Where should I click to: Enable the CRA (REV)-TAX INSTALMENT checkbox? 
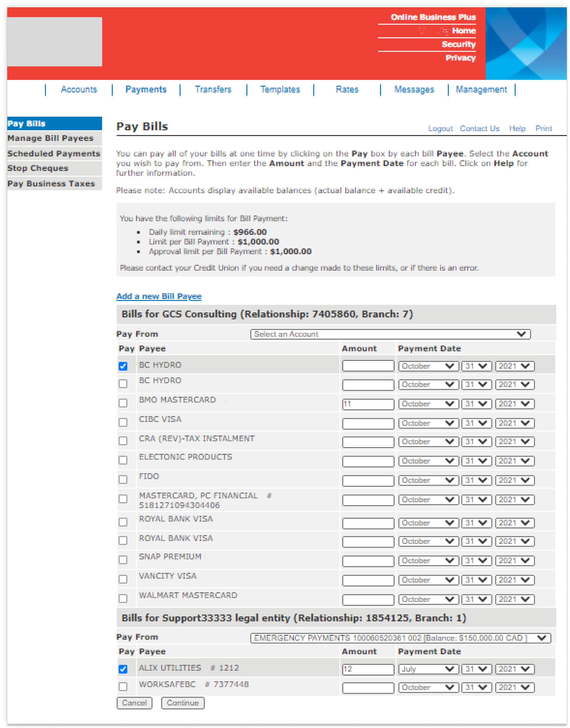(123, 440)
